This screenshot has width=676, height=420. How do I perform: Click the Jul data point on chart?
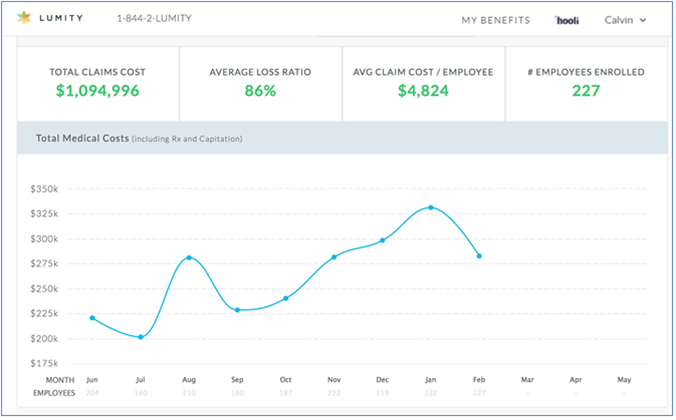coord(141,337)
